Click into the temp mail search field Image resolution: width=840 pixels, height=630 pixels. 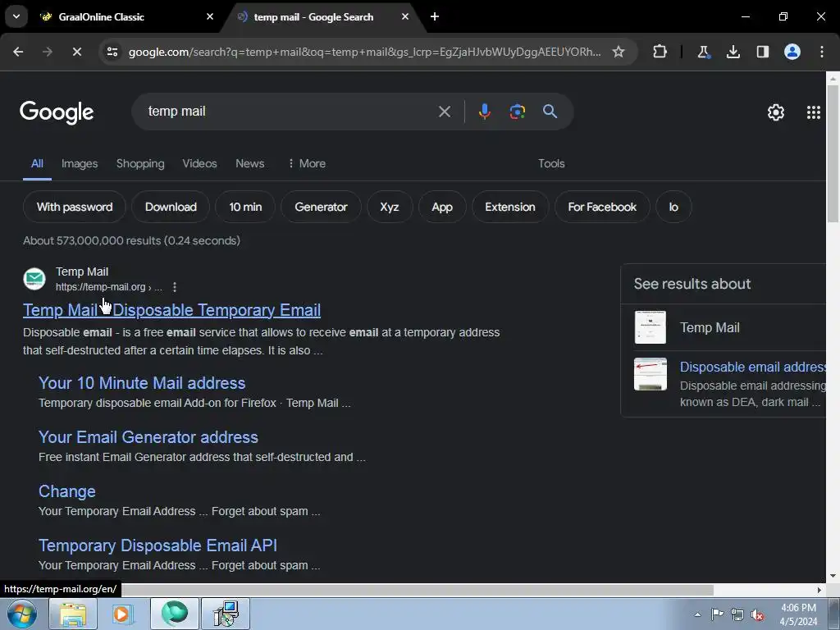(290, 112)
